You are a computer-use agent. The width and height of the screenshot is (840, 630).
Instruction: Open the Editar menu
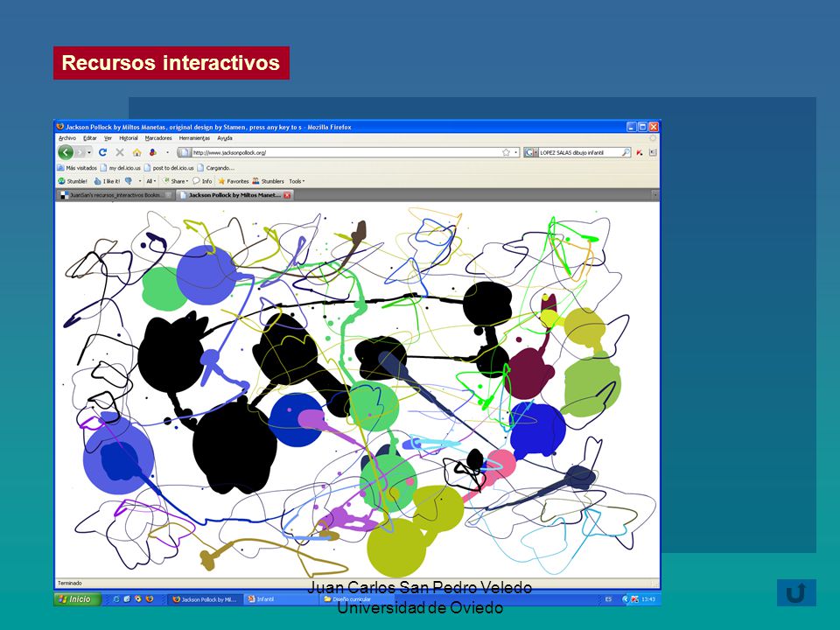[x=89, y=138]
